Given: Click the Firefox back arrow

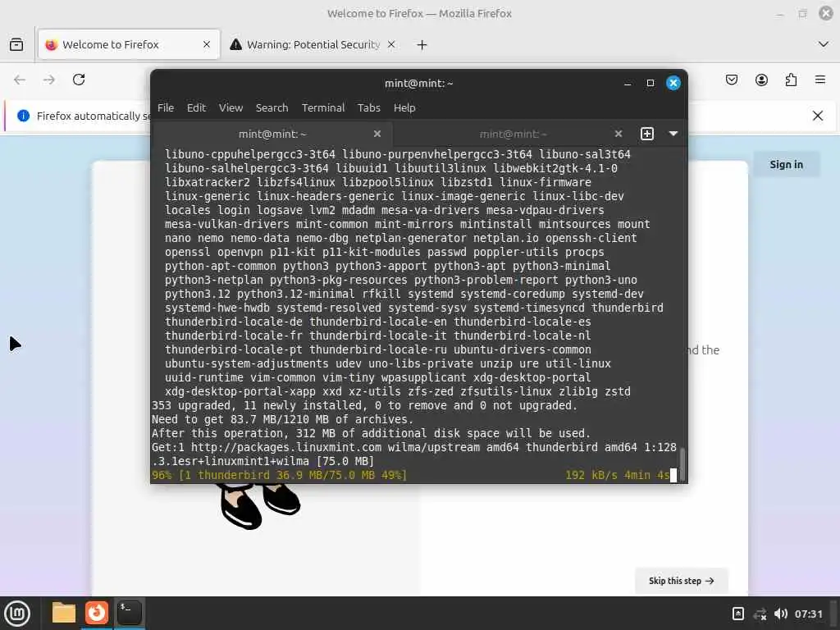Looking at the screenshot, I should (x=20, y=80).
